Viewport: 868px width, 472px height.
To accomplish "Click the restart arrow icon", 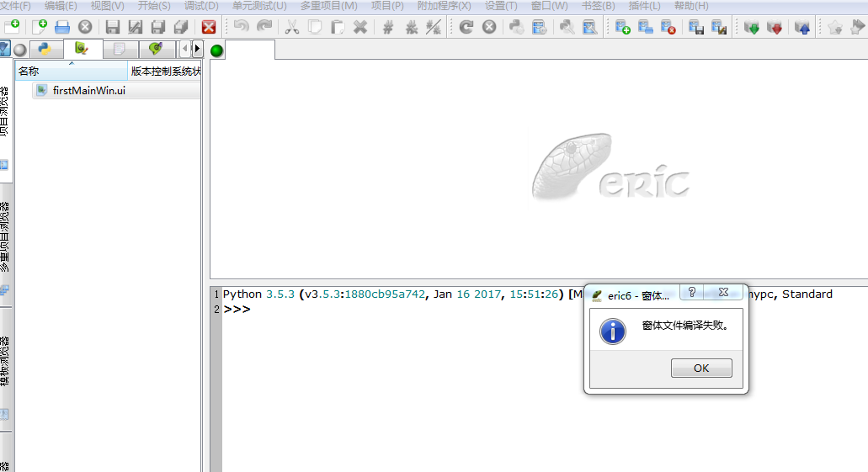I will [x=466, y=27].
